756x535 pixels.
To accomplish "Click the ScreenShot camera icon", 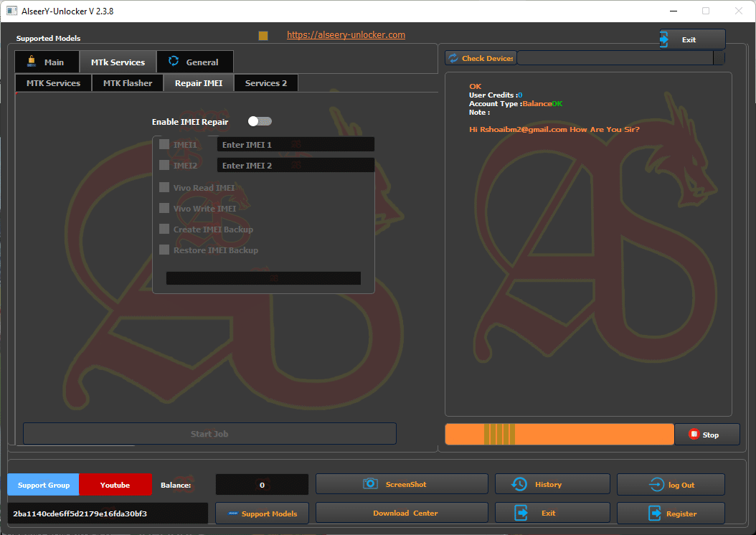I will pos(370,484).
